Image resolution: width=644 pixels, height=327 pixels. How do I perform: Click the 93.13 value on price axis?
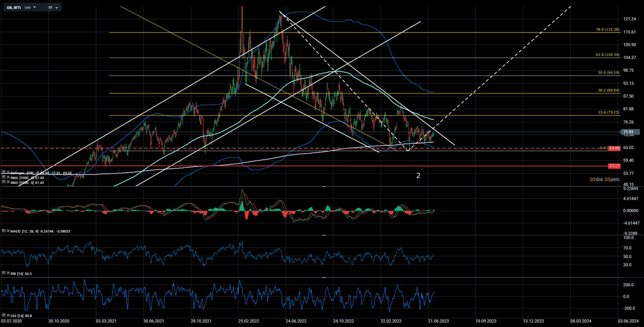pos(628,83)
